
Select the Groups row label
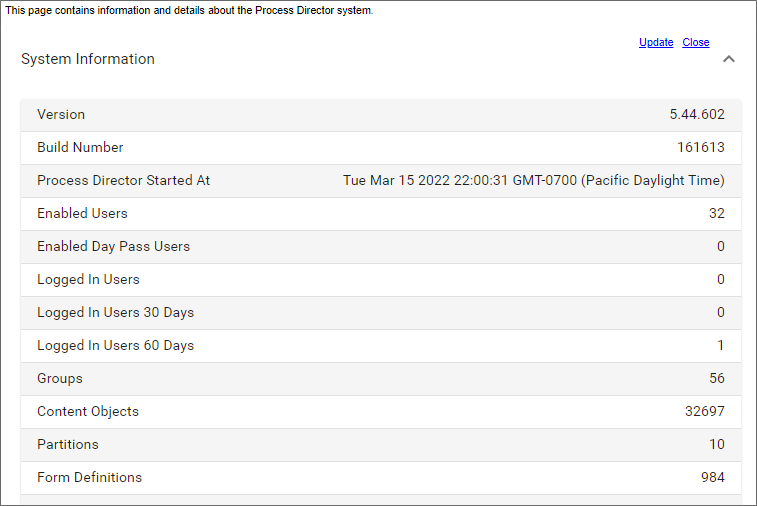pyautogui.click(x=60, y=378)
